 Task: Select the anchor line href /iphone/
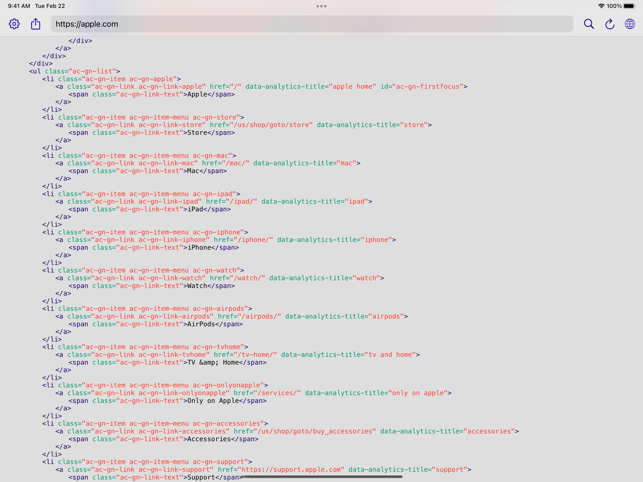point(226,240)
